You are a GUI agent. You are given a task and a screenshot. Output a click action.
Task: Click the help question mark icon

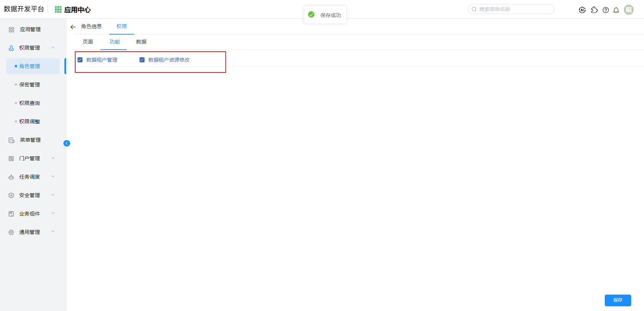coord(605,10)
